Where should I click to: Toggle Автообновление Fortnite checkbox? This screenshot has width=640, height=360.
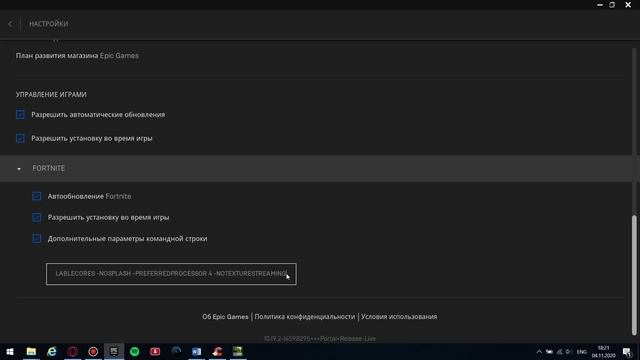(37, 196)
